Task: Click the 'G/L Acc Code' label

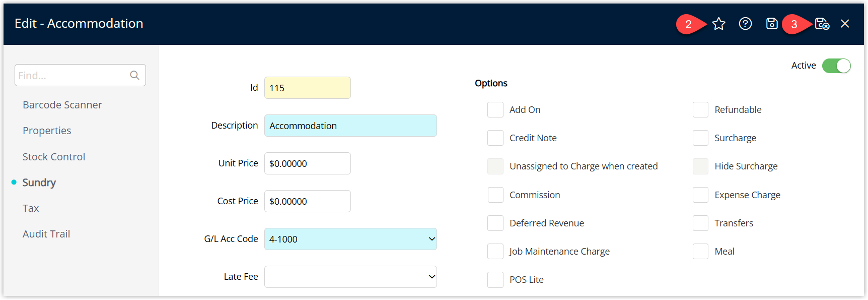Action: tap(231, 239)
